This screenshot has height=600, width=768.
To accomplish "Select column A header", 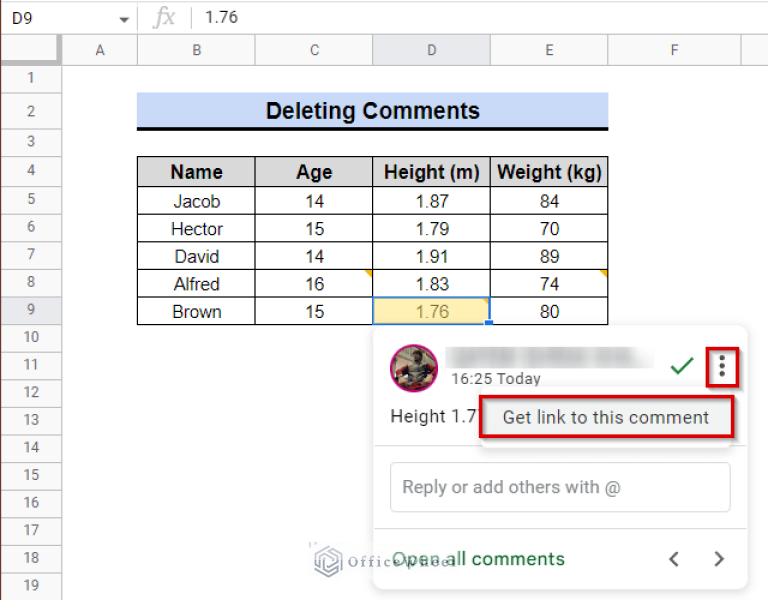I will 100,50.
